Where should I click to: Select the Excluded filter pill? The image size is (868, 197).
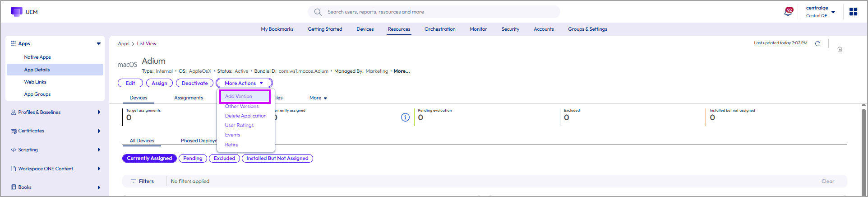tap(225, 158)
